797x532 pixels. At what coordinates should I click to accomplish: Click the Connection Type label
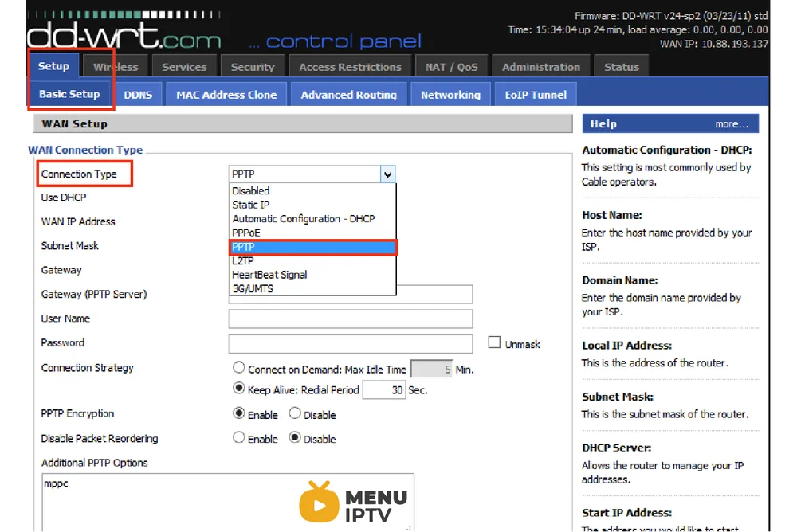(79, 174)
